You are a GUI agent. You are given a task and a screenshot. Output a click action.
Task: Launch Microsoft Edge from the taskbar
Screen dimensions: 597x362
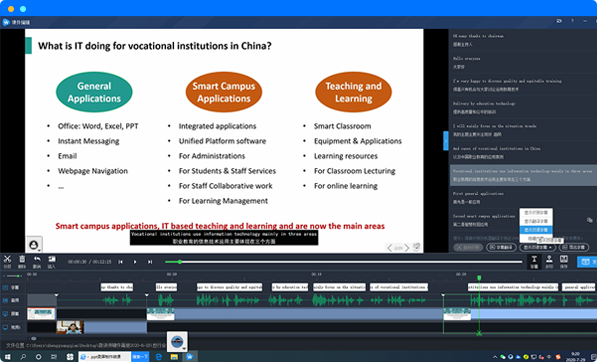point(158,357)
